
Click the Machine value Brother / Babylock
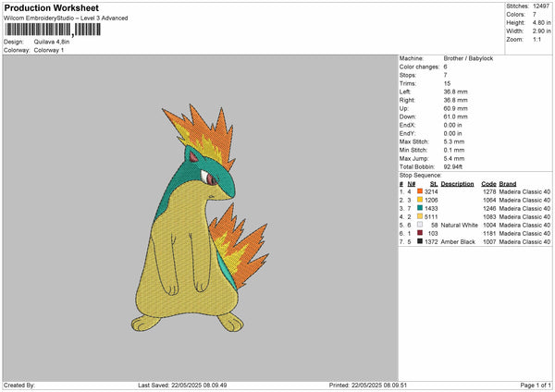468,58
